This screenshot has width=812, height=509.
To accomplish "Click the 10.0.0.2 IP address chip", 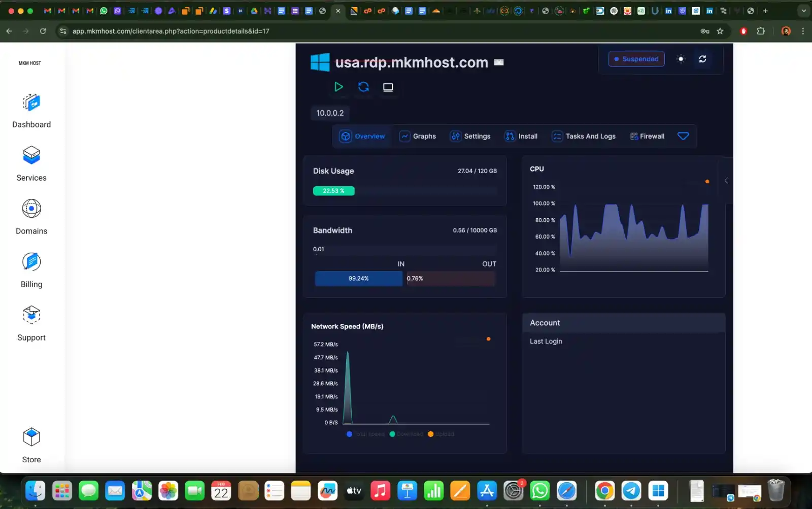I will pyautogui.click(x=330, y=113).
